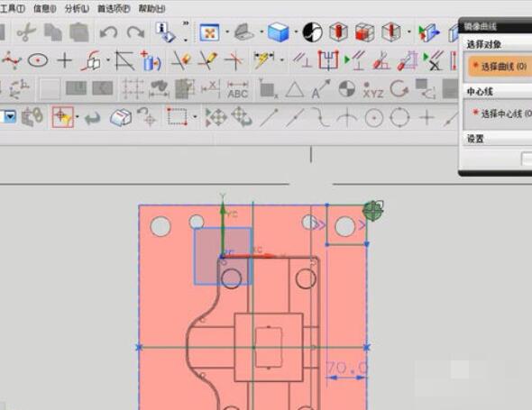Open the dropdown beside the shaded cube
The width and height of the screenshot is (532, 410).
pos(296,32)
